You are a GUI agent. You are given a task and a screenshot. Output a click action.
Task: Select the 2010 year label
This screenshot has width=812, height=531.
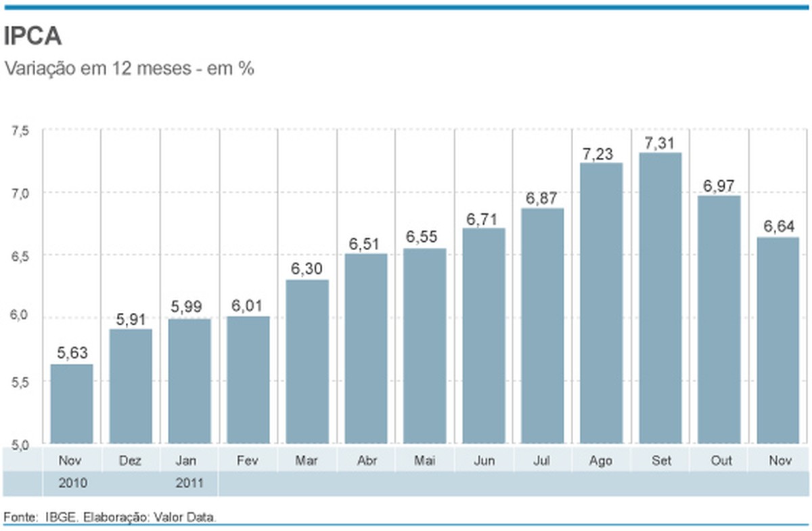(74, 484)
